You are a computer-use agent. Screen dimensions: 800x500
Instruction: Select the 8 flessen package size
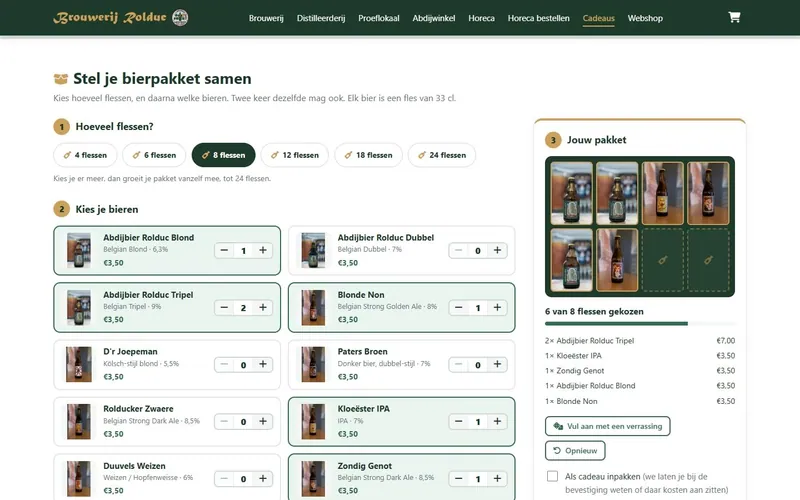point(223,155)
